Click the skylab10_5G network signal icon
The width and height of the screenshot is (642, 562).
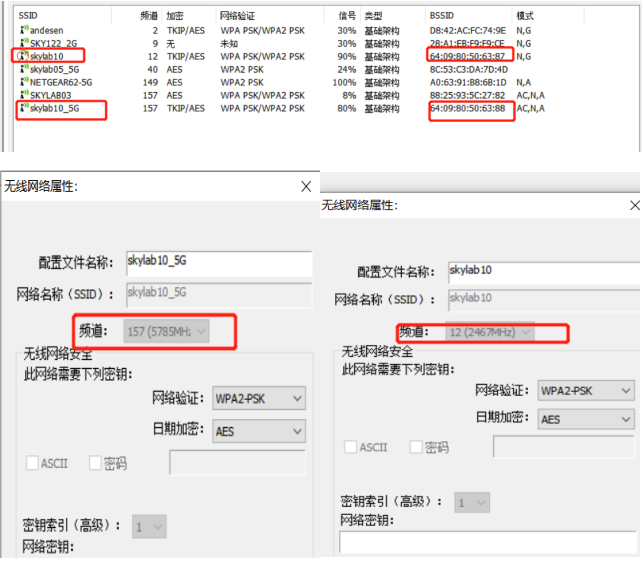tap(23, 108)
